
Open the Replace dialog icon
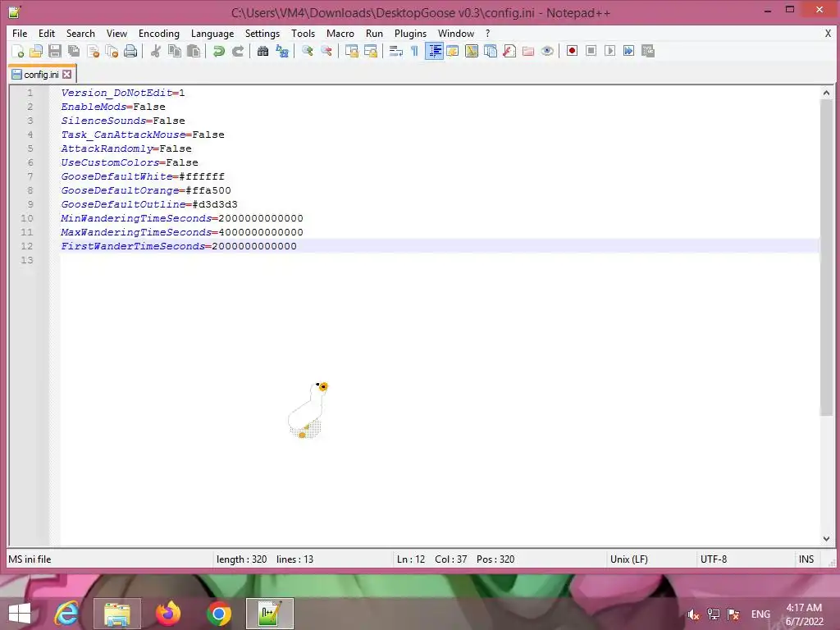(282, 51)
